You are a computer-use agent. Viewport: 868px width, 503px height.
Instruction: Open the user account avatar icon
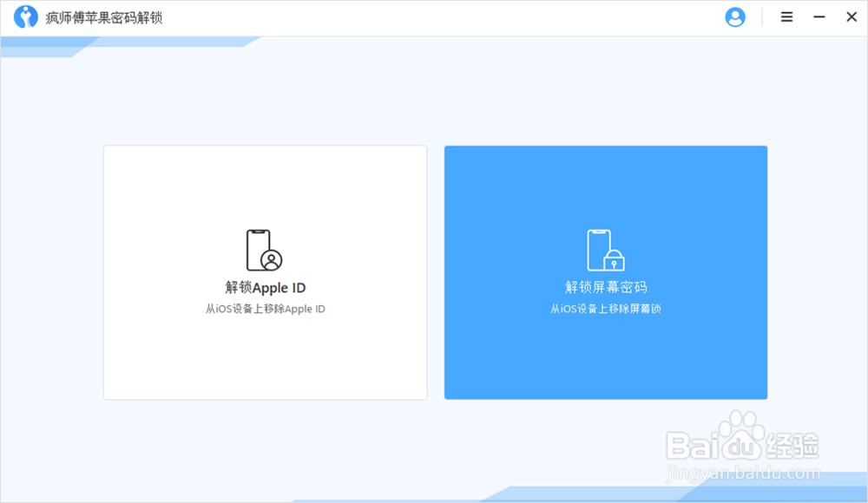click(x=735, y=16)
